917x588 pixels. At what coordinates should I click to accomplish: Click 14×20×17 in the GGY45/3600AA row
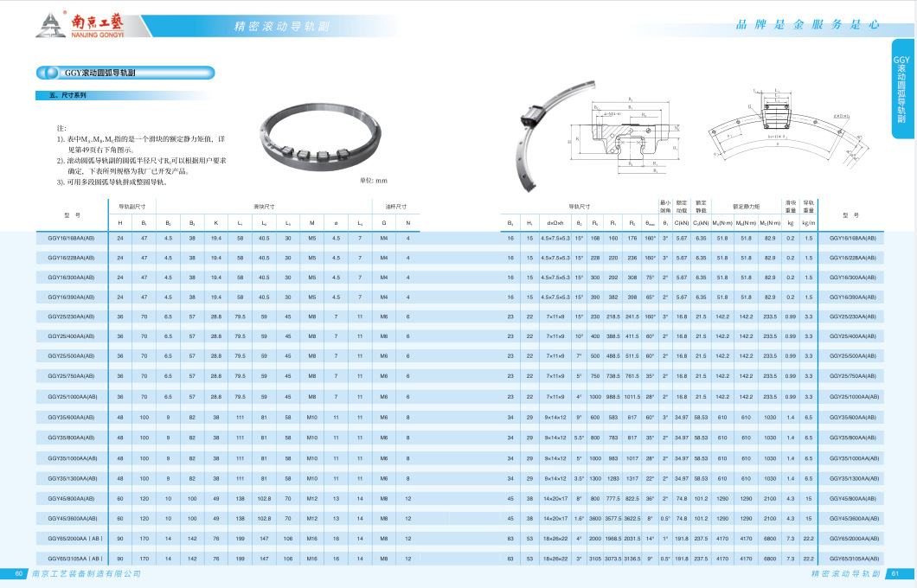coord(555,519)
